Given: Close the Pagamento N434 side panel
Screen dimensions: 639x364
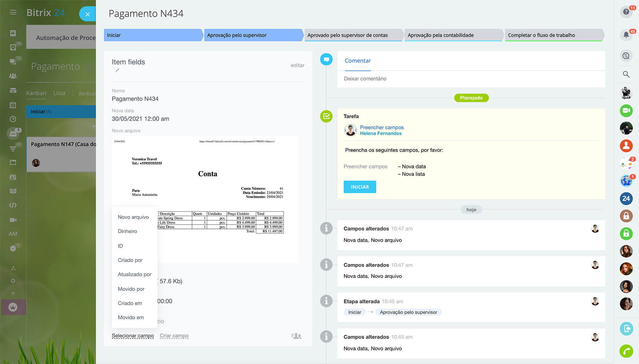Looking at the screenshot, I should pyautogui.click(x=88, y=14).
